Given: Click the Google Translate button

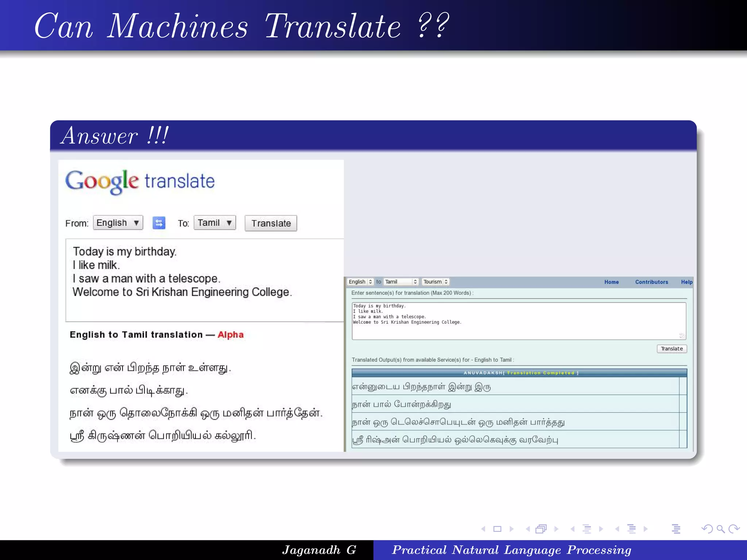Looking at the screenshot, I should click(271, 223).
